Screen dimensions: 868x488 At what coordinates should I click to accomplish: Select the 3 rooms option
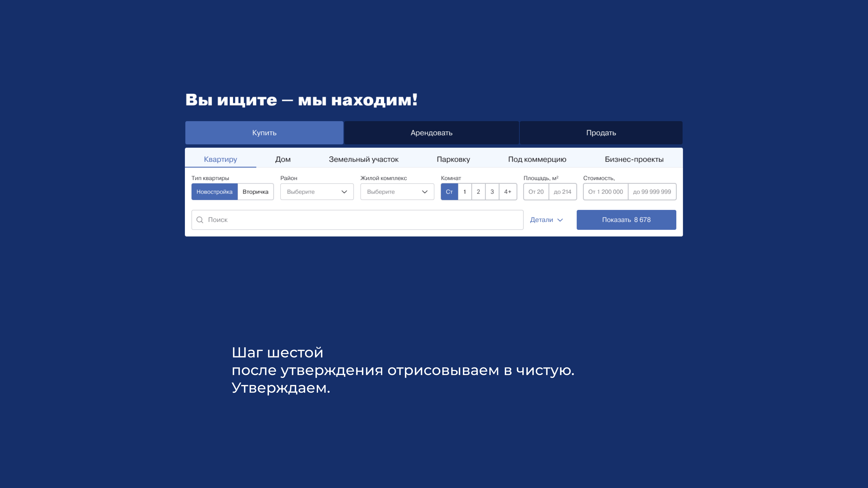pos(492,192)
